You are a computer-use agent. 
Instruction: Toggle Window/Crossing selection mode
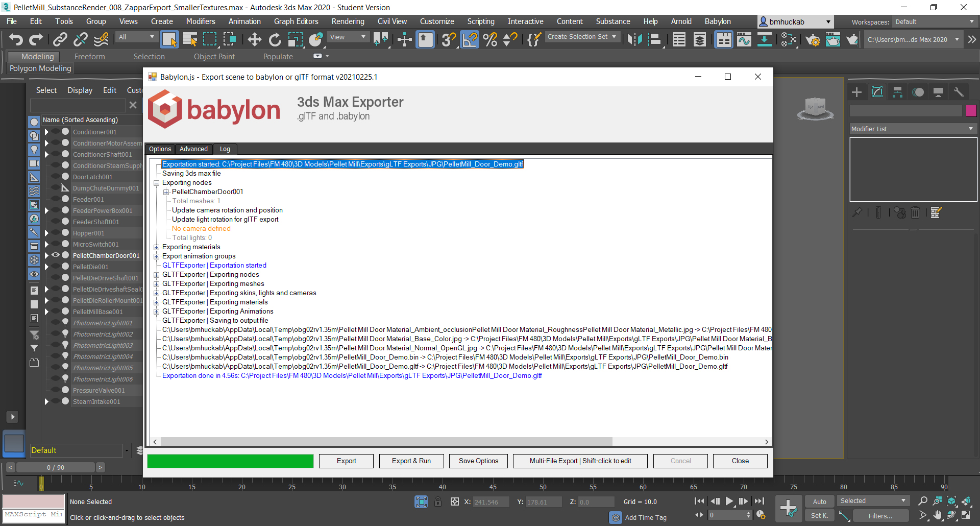(230, 39)
